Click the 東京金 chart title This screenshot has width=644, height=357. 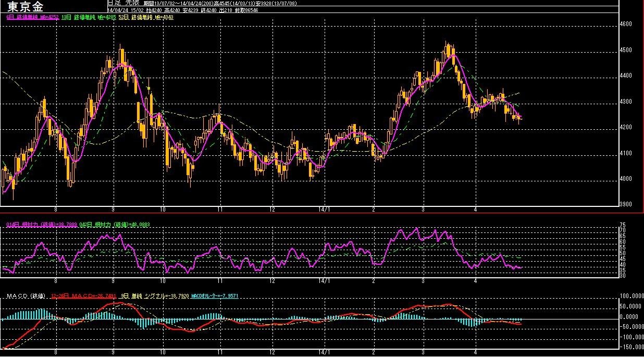[26, 7]
